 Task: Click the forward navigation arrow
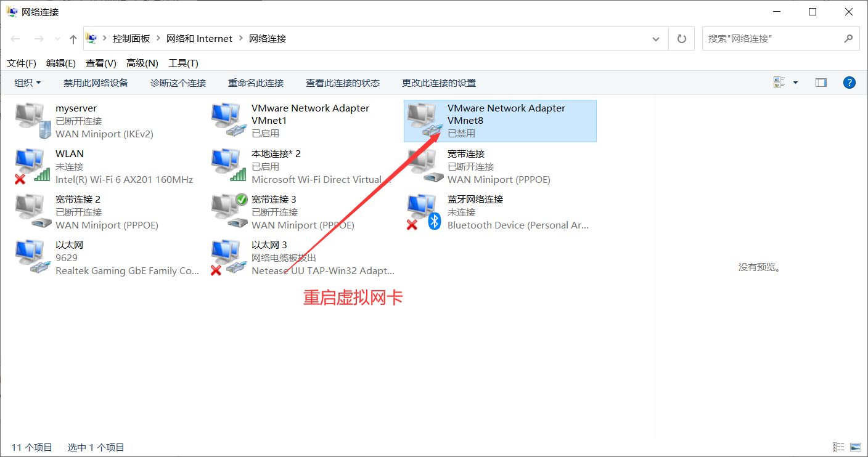pyautogui.click(x=38, y=39)
